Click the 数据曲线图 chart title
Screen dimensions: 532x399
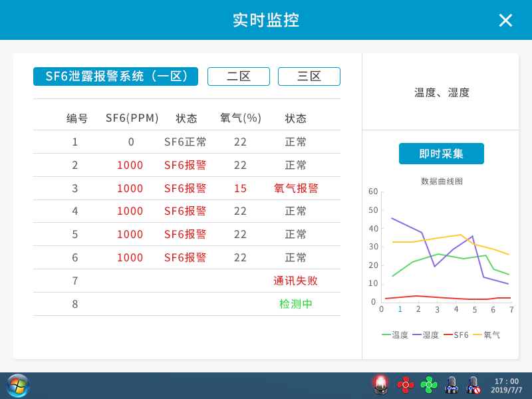click(442, 181)
